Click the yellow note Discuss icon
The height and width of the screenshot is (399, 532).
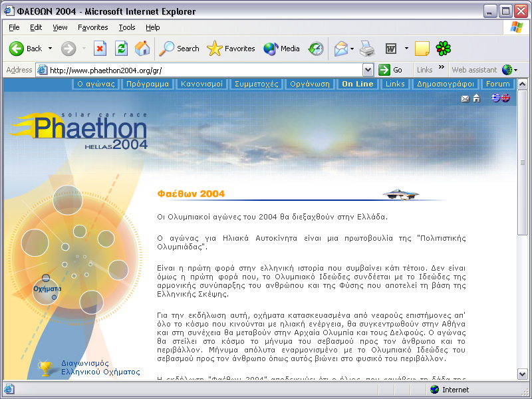422,49
